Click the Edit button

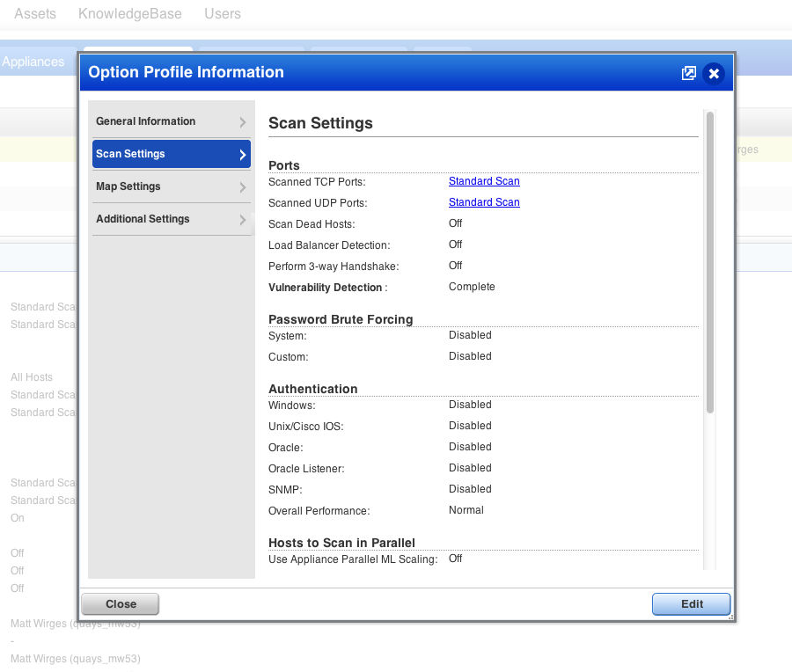coord(691,604)
